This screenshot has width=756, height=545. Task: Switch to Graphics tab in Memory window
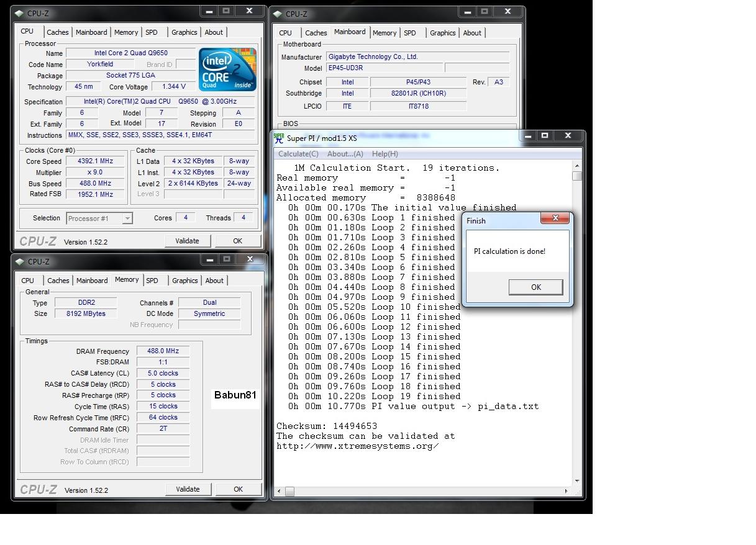click(x=185, y=281)
